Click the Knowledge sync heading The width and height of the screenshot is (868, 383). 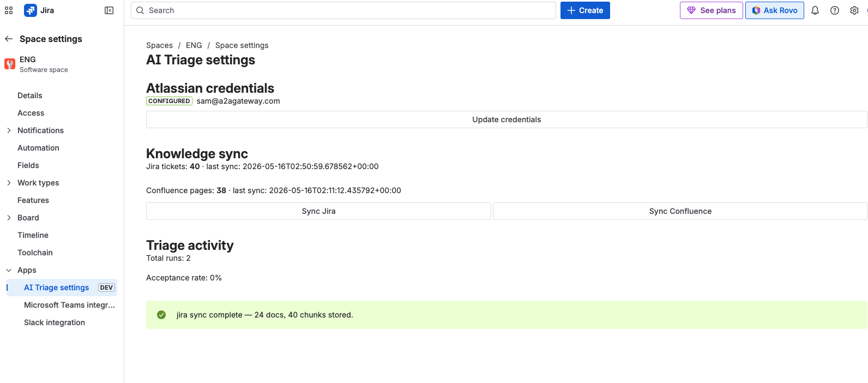tap(197, 154)
